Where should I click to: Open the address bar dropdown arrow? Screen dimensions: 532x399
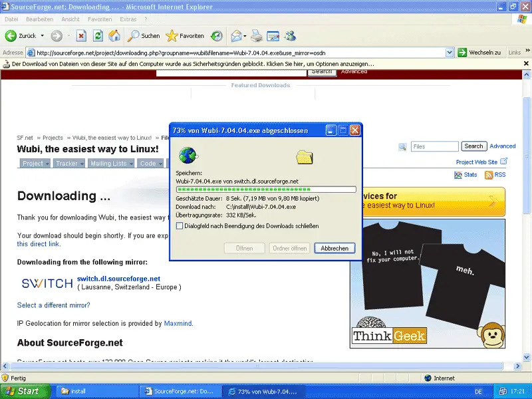(450, 53)
